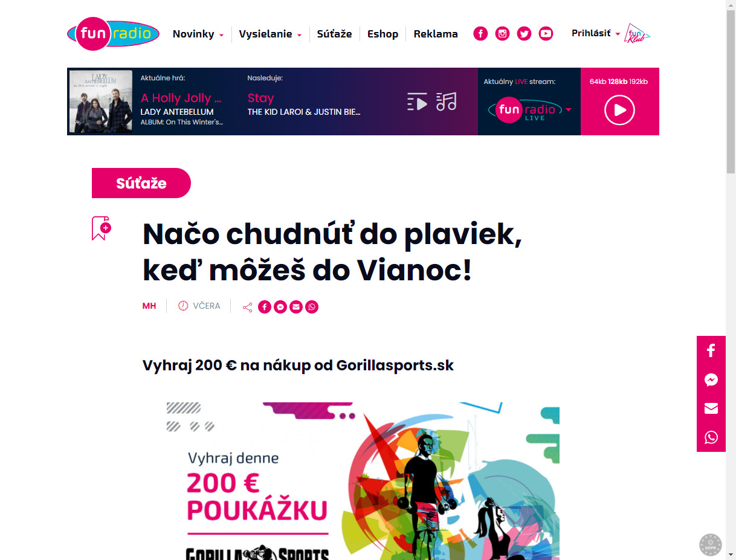This screenshot has width=736, height=560.
Task: Open the YouTube icon in header
Action: [546, 34]
